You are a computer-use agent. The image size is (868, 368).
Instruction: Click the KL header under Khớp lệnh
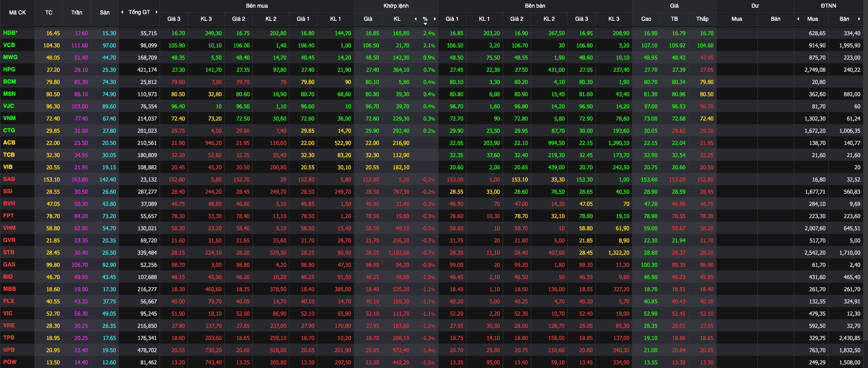pyautogui.click(x=397, y=19)
